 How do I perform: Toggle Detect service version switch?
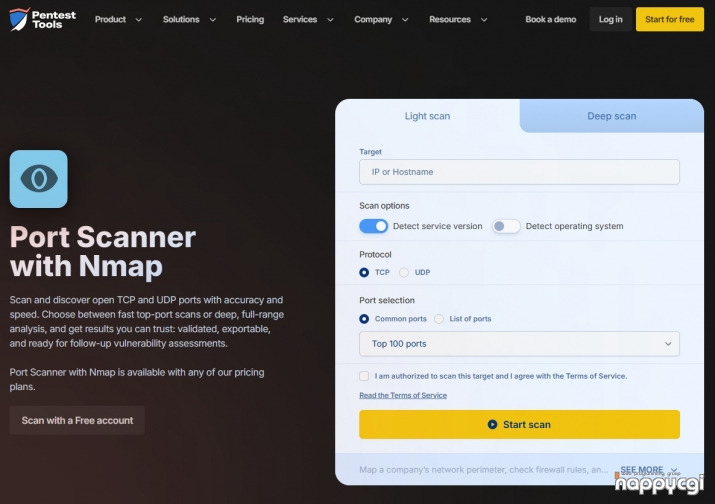click(373, 226)
